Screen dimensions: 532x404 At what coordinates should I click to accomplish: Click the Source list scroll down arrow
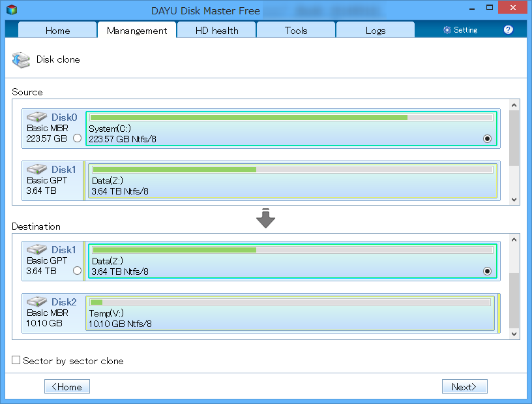(514, 200)
